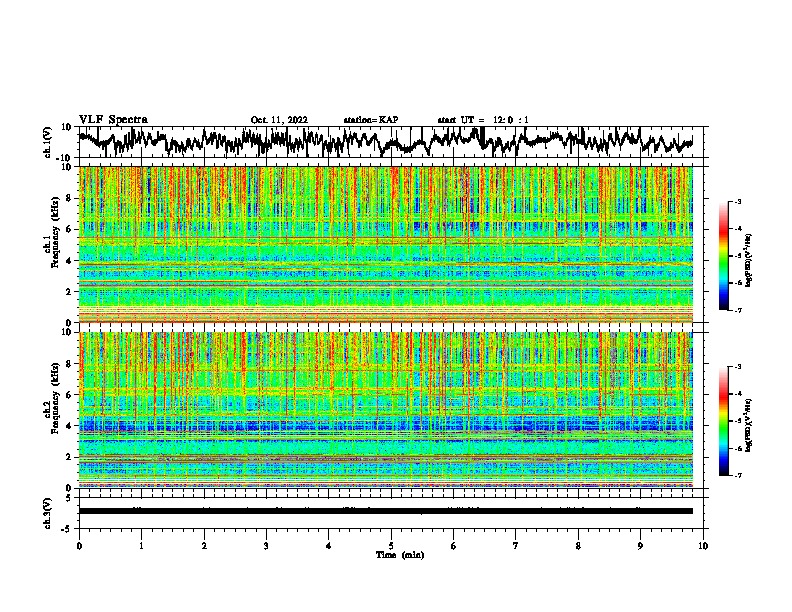Click the ch.2 colorbar 'log(PSD)' label
Viewport: 792px width, 612px height.
pyautogui.click(x=748, y=425)
